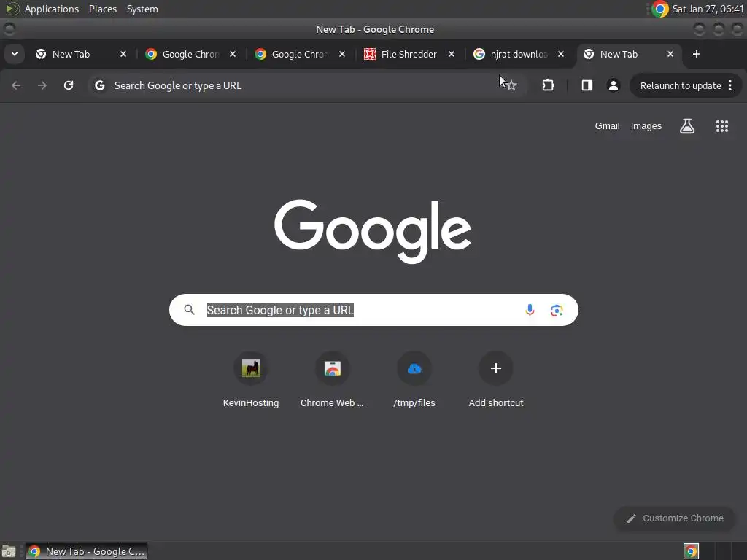
Task: Bookmark this tab with star icon
Action: [511, 85]
